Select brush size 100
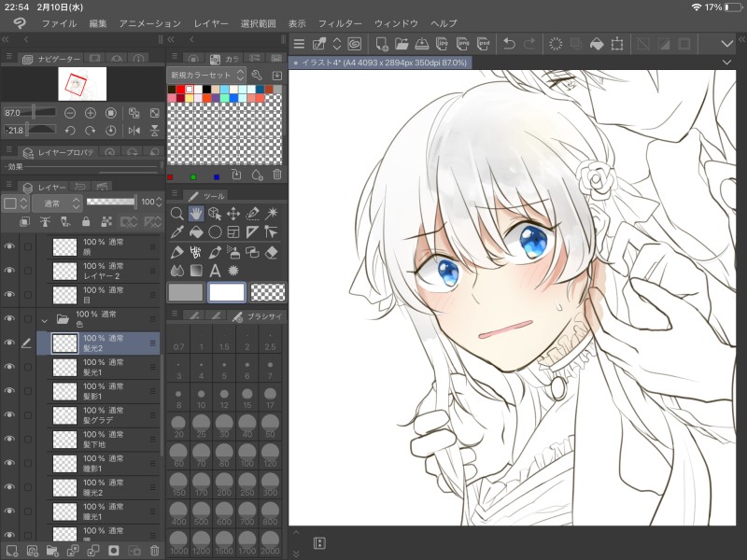Screen dimensions: 747x560 [247, 456]
